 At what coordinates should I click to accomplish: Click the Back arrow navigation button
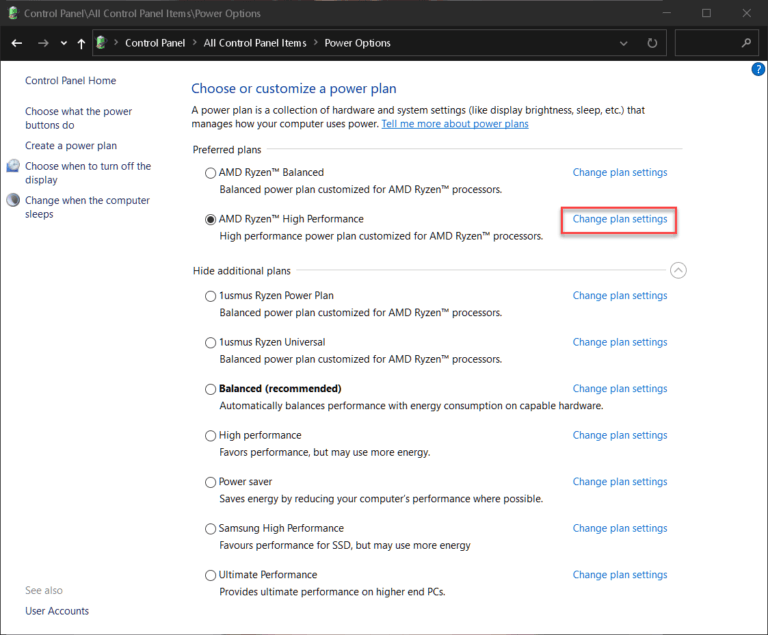coord(17,43)
